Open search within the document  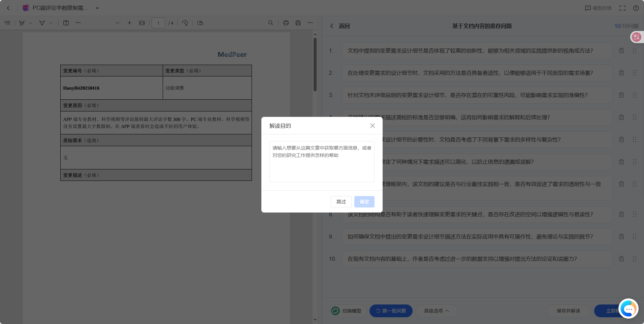click(270, 23)
